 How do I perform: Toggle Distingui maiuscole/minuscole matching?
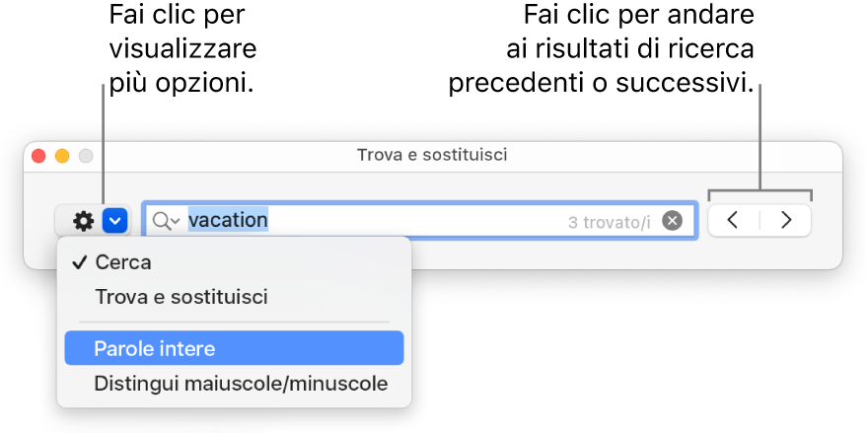point(240,383)
